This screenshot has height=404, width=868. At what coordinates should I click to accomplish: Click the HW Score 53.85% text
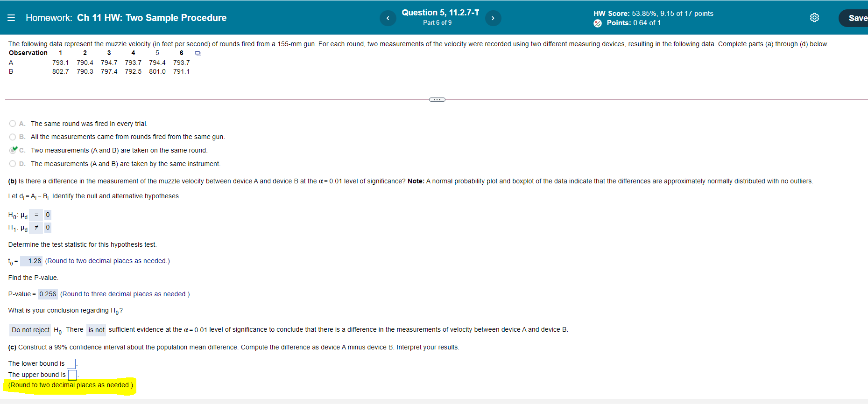tap(653, 14)
